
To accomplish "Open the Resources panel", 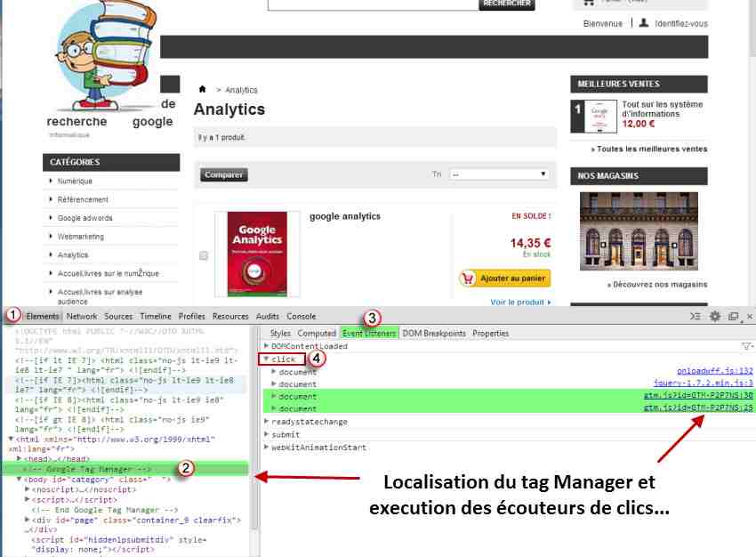I will coord(230,317).
